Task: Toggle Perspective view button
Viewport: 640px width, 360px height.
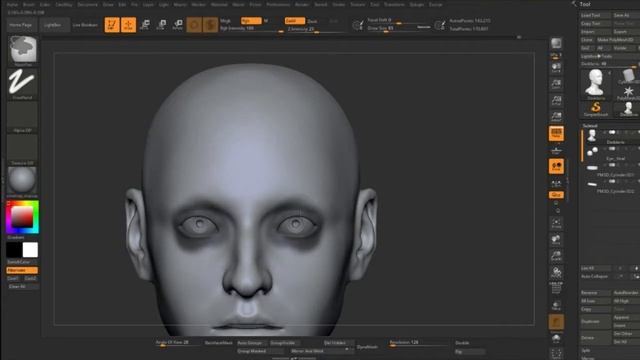Action: [556, 133]
